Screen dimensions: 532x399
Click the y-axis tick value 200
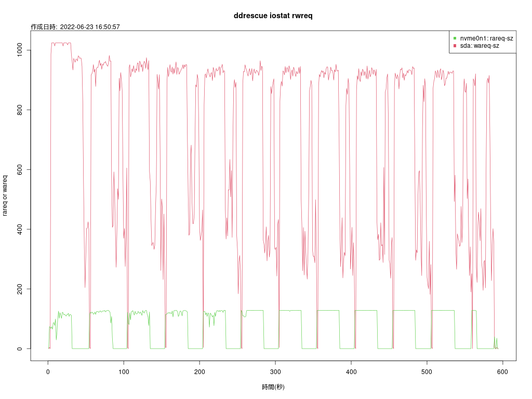(20, 289)
